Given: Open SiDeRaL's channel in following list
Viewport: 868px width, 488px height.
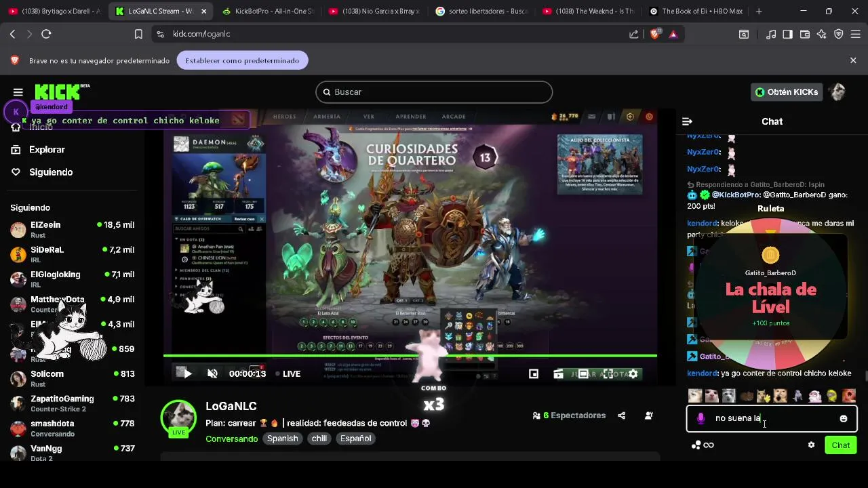Looking at the screenshot, I should click(x=72, y=254).
